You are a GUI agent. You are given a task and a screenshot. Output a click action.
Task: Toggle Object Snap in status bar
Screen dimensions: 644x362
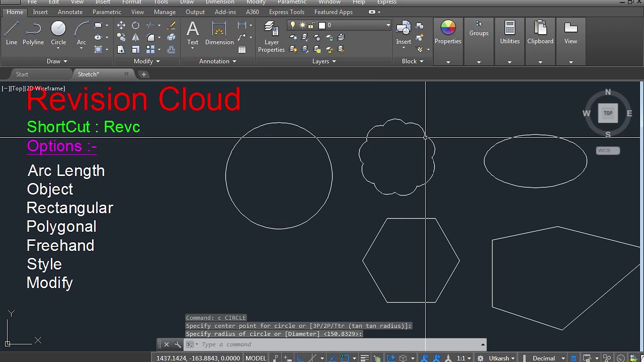click(345, 358)
